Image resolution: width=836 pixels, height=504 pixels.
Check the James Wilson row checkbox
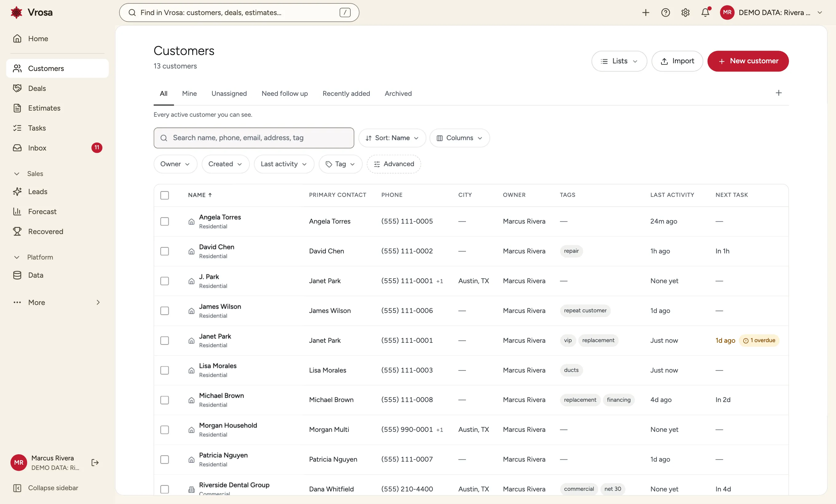click(x=164, y=311)
